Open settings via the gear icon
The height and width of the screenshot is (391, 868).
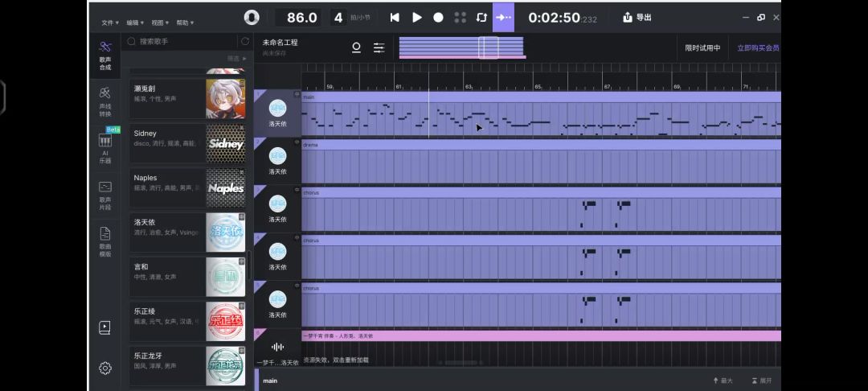105,368
